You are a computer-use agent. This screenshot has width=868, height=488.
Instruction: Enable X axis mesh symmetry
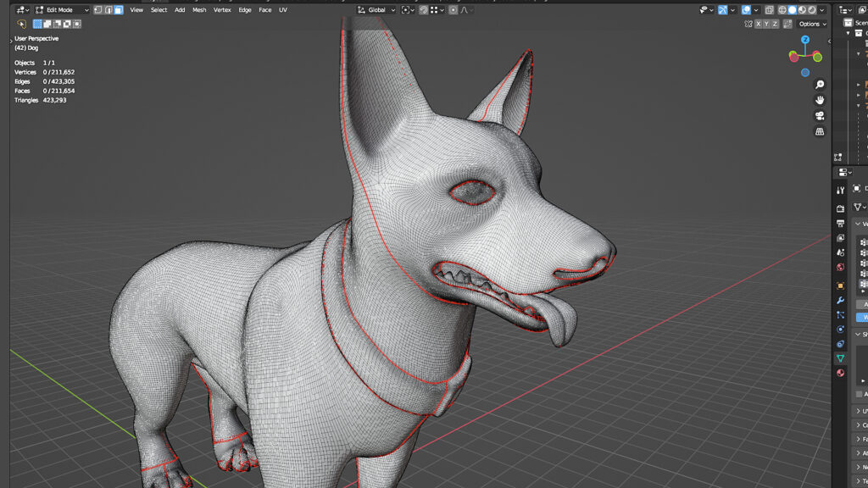pos(759,24)
